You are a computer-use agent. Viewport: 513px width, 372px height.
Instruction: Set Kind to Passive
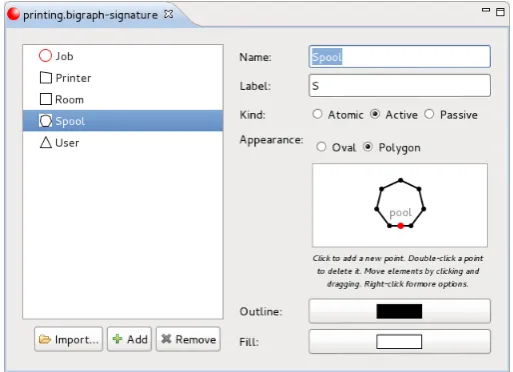[x=429, y=114]
